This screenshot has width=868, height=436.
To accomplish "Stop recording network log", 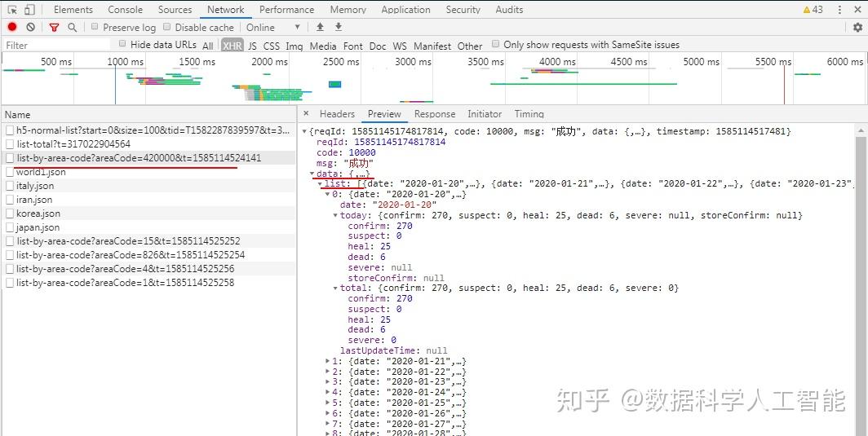I will pyautogui.click(x=12, y=27).
